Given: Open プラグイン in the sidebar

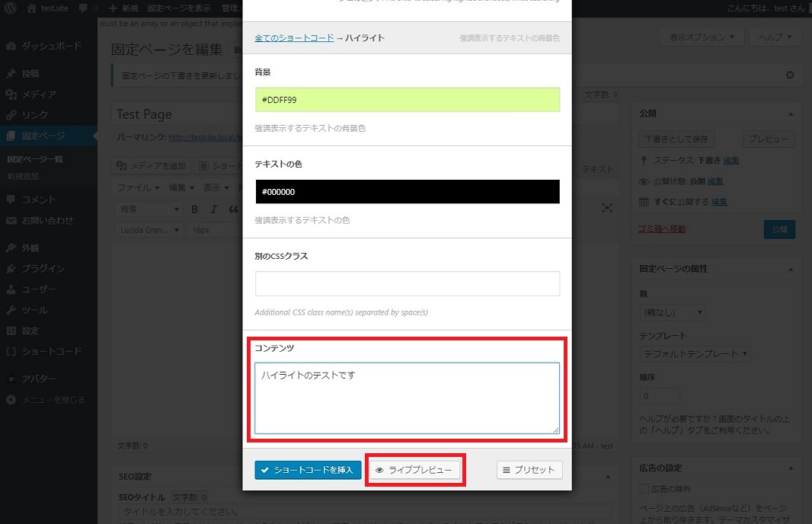Looking at the screenshot, I should (x=43, y=269).
